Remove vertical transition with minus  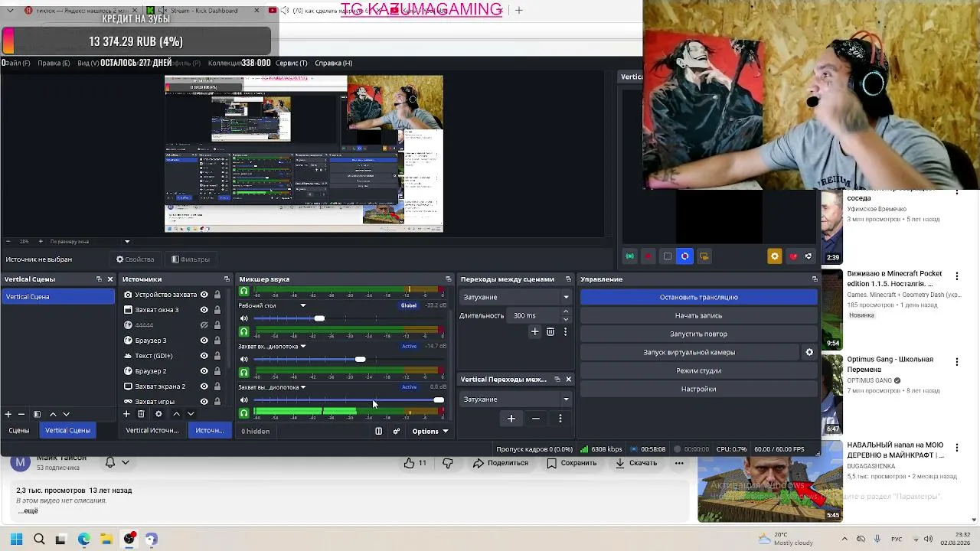536,419
